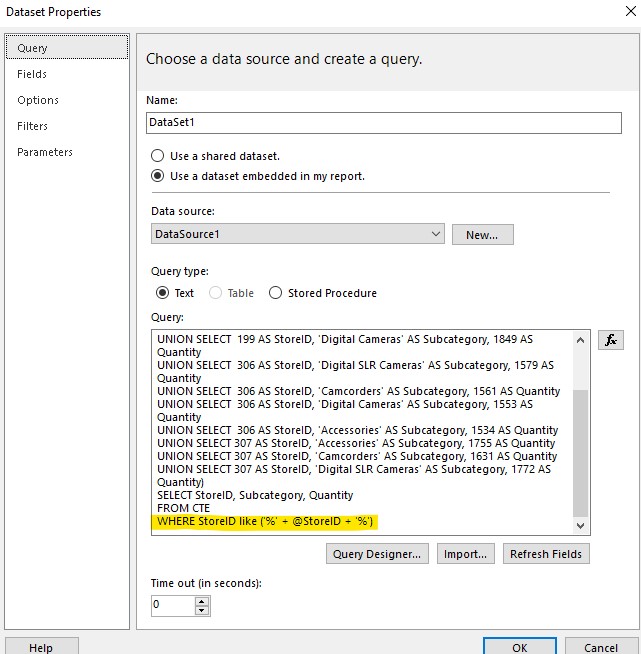Screen dimensions: 641x654
Task: Click the 307 'Camcorders' 1631 query line
Action: point(357,456)
